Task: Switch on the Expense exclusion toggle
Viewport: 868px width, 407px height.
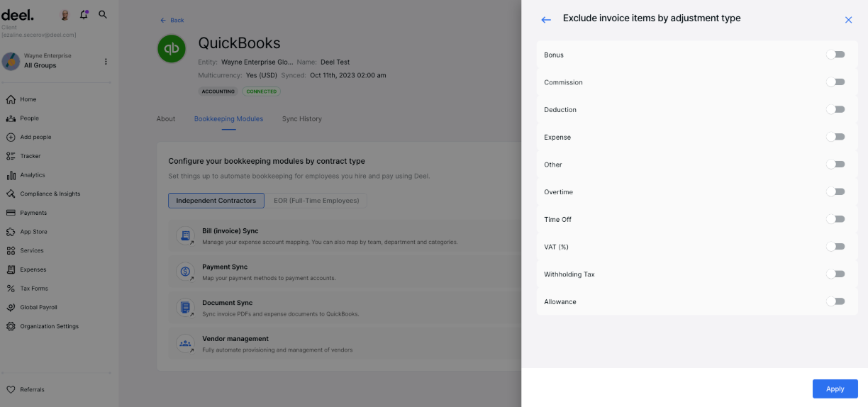Action: click(x=835, y=137)
